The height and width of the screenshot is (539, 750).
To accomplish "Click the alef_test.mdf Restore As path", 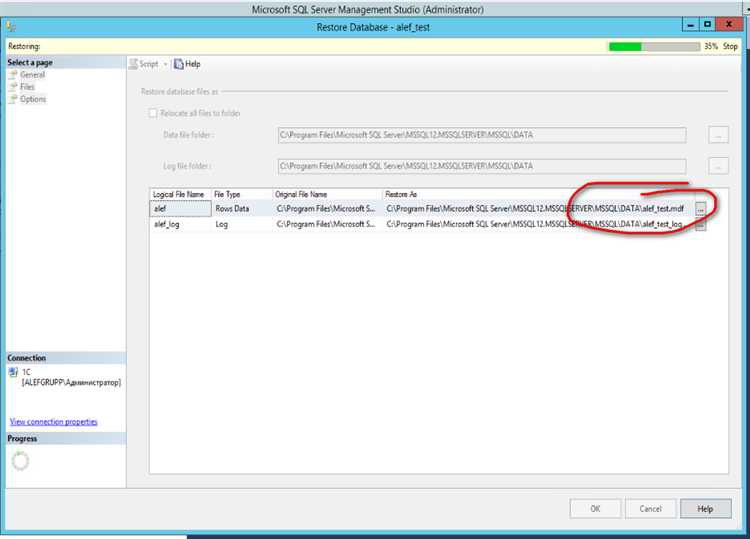I will point(535,209).
